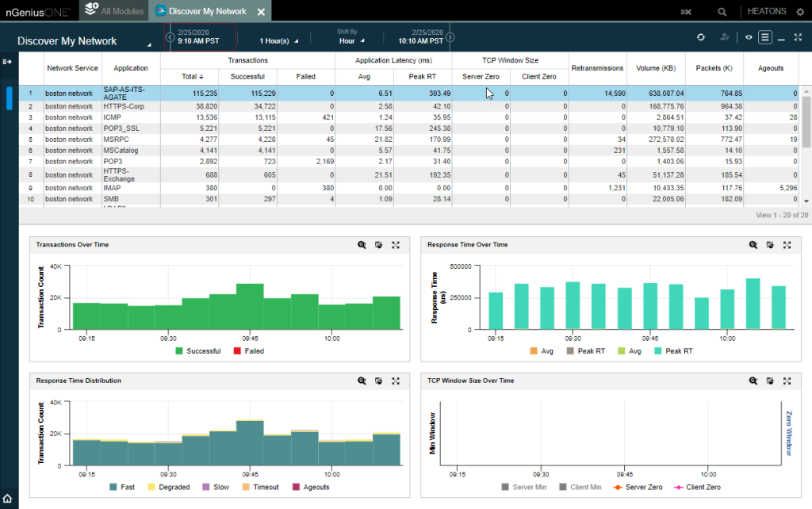Image resolution: width=812 pixels, height=509 pixels.
Task: Click the Client Min grey legend swatch
Action: pos(563,488)
